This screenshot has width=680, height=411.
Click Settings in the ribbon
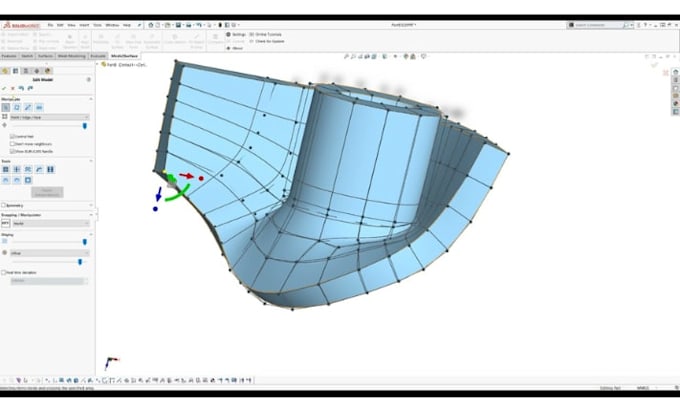[x=236, y=34]
